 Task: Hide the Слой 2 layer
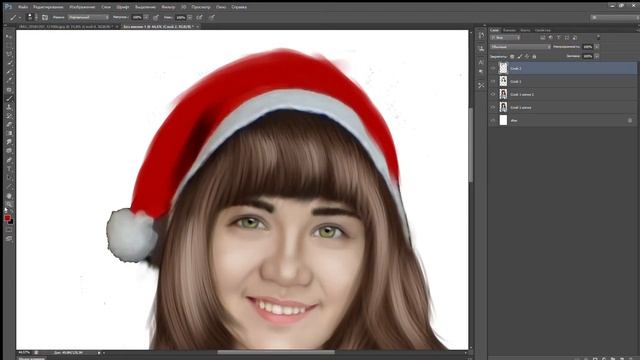(x=493, y=69)
